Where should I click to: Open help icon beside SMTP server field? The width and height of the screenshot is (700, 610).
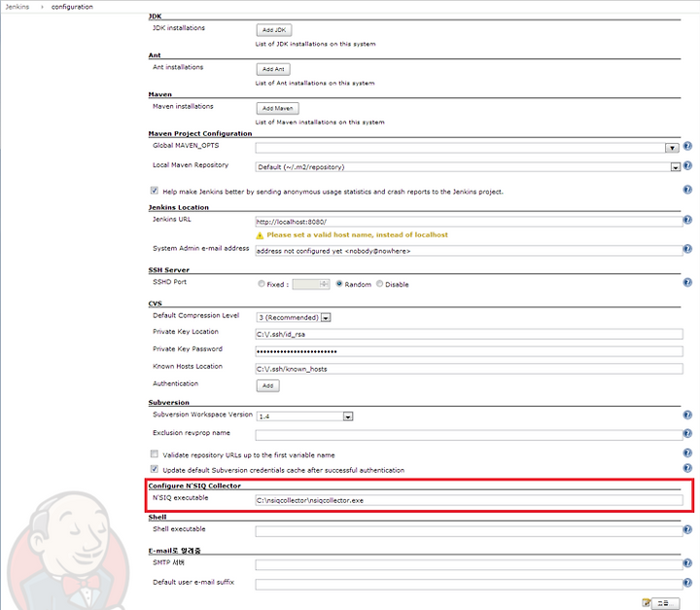coord(687,563)
